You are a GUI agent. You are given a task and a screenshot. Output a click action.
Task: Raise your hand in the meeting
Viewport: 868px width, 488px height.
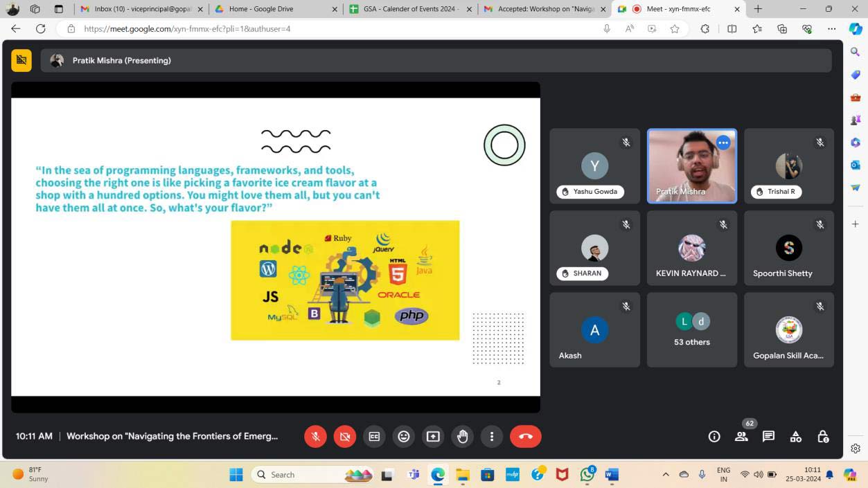tap(463, 436)
